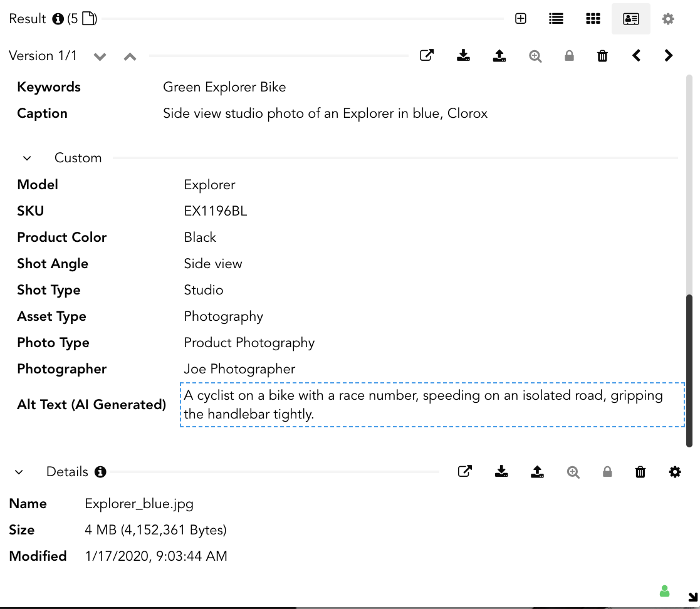Select the card view mode
This screenshot has width=700, height=609.
click(630, 19)
